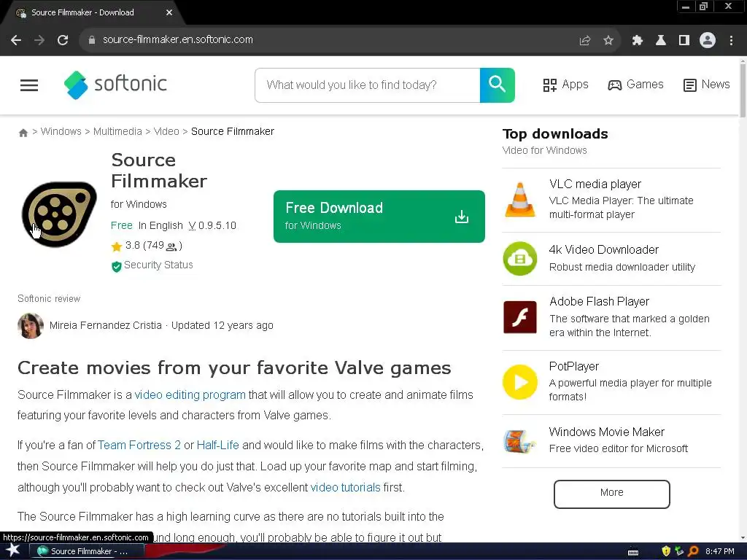747x560 pixels.
Task: Click the Adobe Flash Player title
Action: [599, 301]
